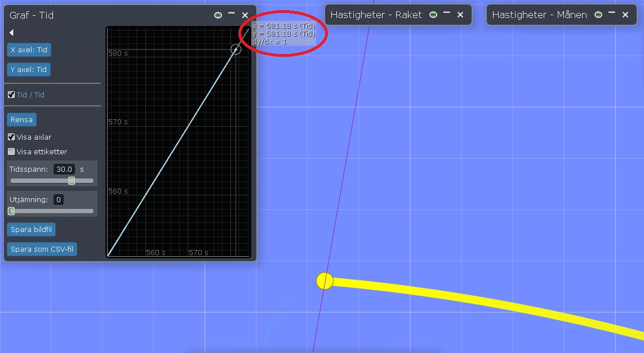644x353 pixels.
Task: Toggle eye icon in Hastigheter - Månen panel
Action: (x=598, y=15)
